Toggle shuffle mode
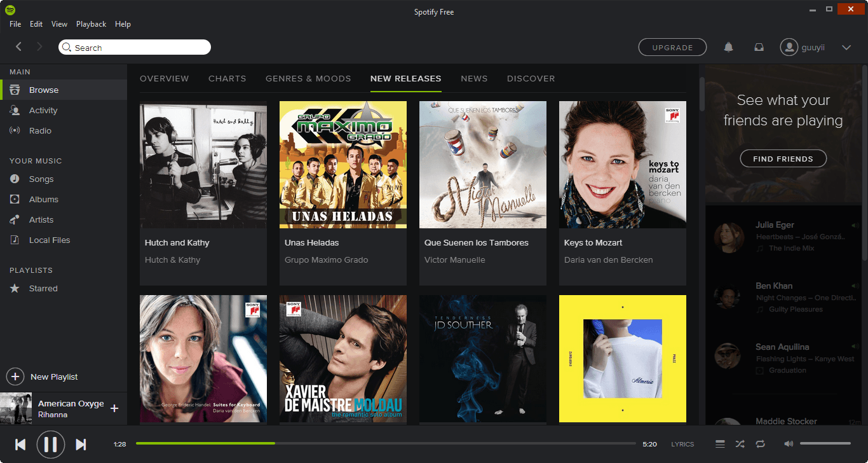This screenshot has width=868, height=463. (x=740, y=444)
